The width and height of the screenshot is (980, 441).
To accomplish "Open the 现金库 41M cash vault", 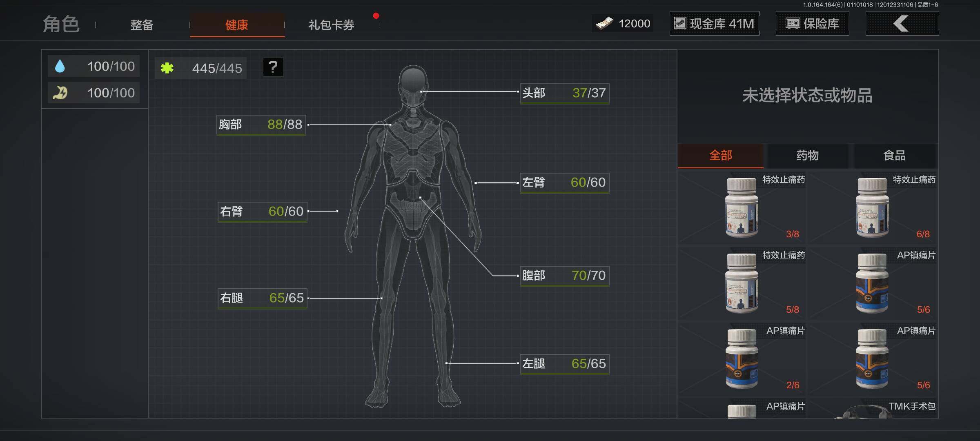I will 714,24.
